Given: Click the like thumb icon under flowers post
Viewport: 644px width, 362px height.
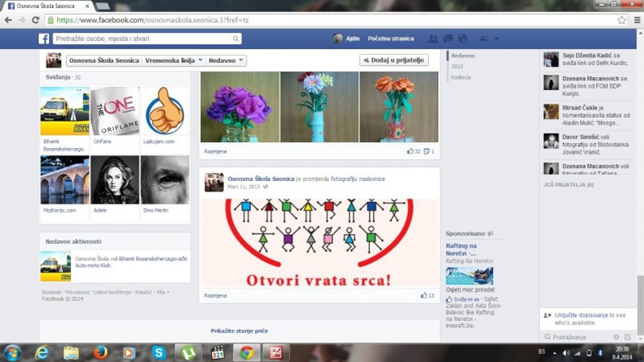Looking at the screenshot, I should click(410, 152).
